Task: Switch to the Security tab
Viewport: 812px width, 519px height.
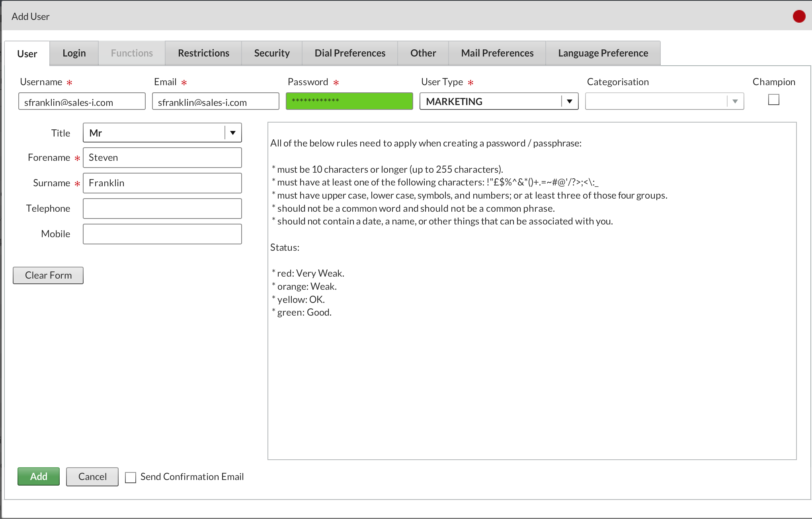Action: click(272, 52)
